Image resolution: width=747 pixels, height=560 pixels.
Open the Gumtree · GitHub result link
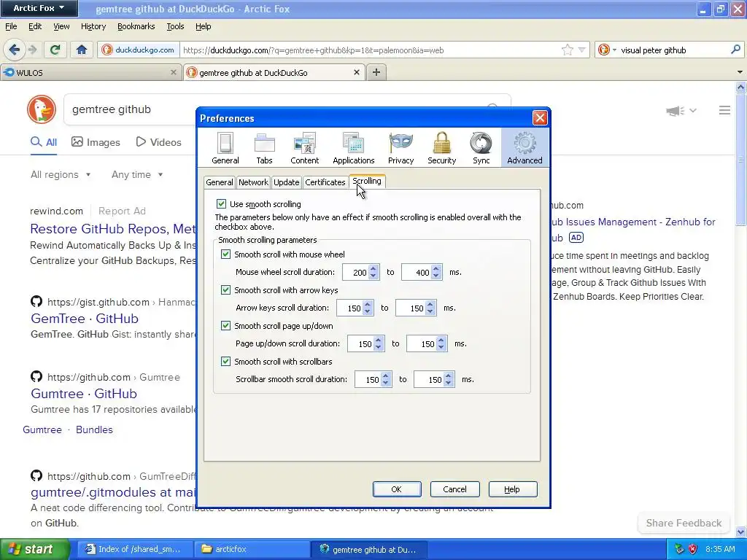point(84,394)
